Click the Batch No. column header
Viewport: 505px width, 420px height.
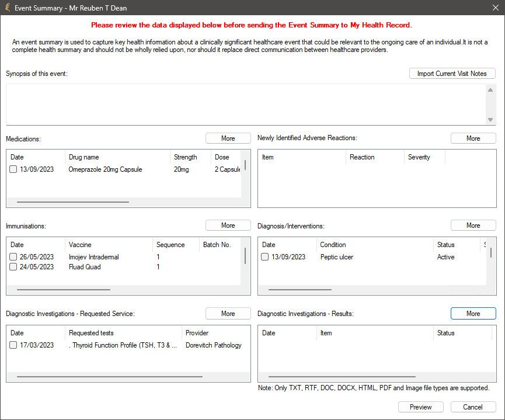click(x=220, y=245)
